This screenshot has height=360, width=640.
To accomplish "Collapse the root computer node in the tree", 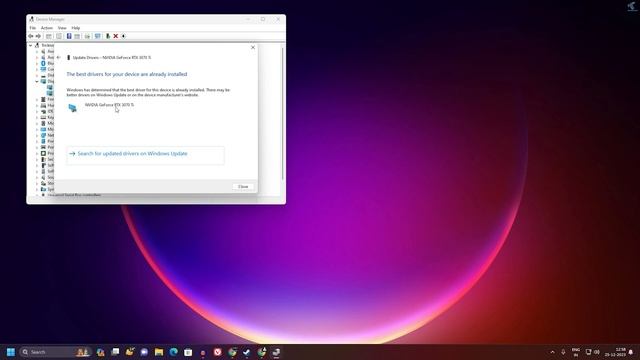I will tap(31, 45).
